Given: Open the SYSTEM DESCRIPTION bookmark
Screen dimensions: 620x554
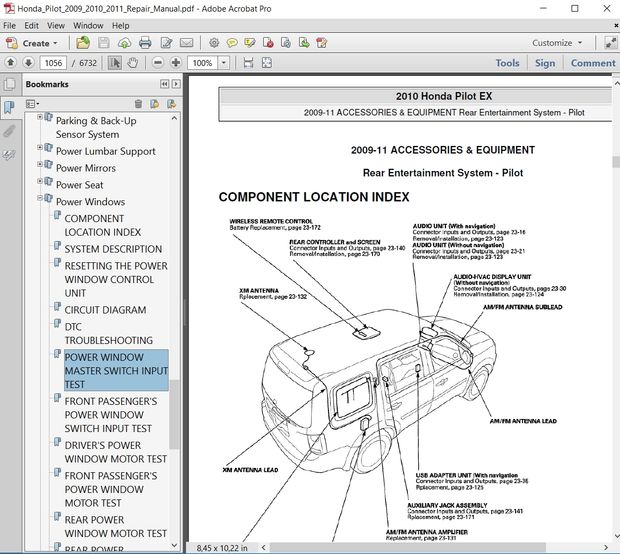Looking at the screenshot, I should [113, 249].
